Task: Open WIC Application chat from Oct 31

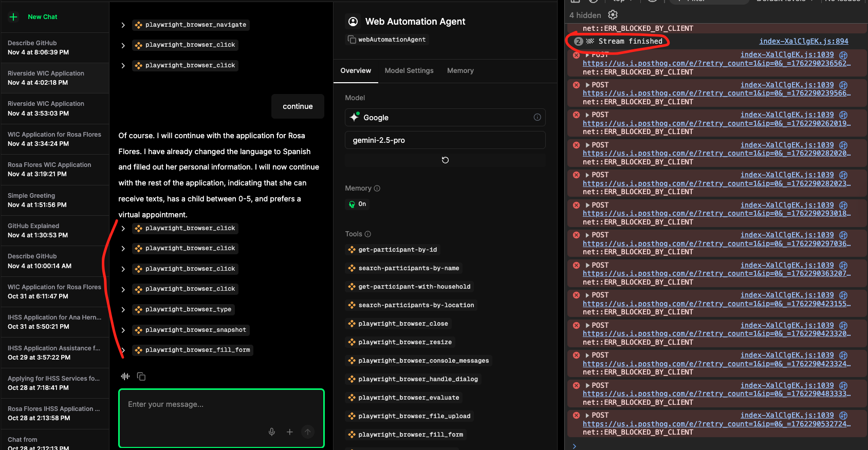Action: coord(54,292)
